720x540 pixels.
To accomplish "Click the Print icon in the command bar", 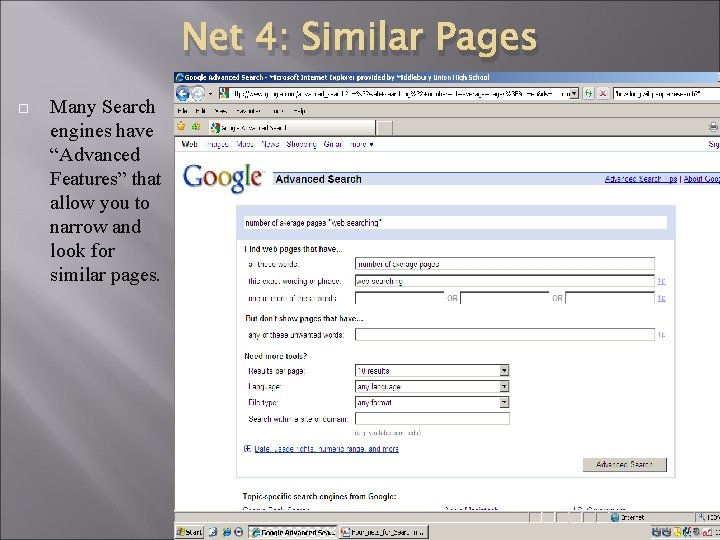I will point(713,127).
